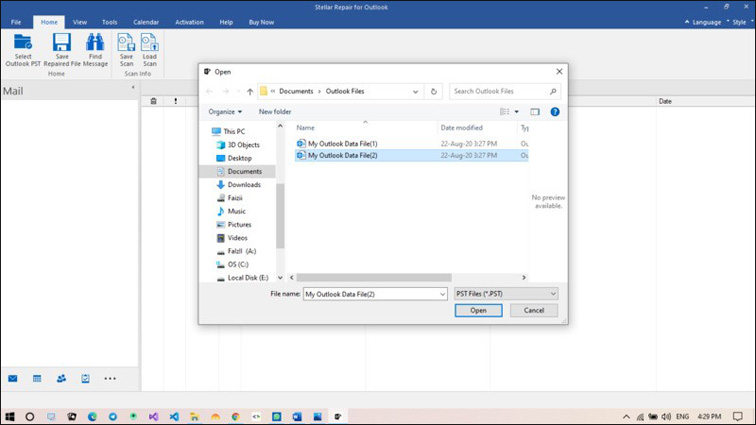Switch to Mail view icon in bottom bar
The width and height of the screenshot is (756, 425).
[x=13, y=379]
